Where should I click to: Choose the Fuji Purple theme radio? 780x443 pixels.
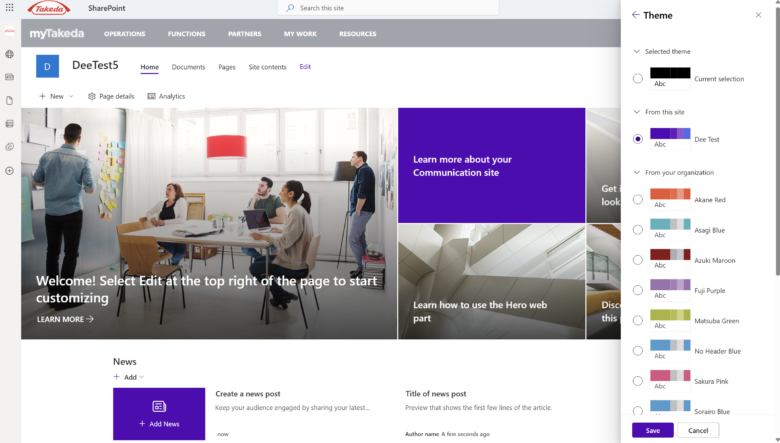[x=638, y=290]
